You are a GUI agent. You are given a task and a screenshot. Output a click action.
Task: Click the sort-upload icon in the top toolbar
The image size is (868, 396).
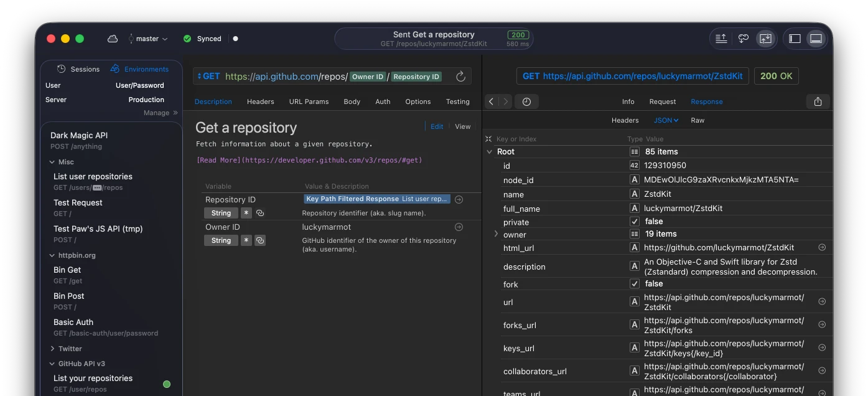click(x=721, y=39)
